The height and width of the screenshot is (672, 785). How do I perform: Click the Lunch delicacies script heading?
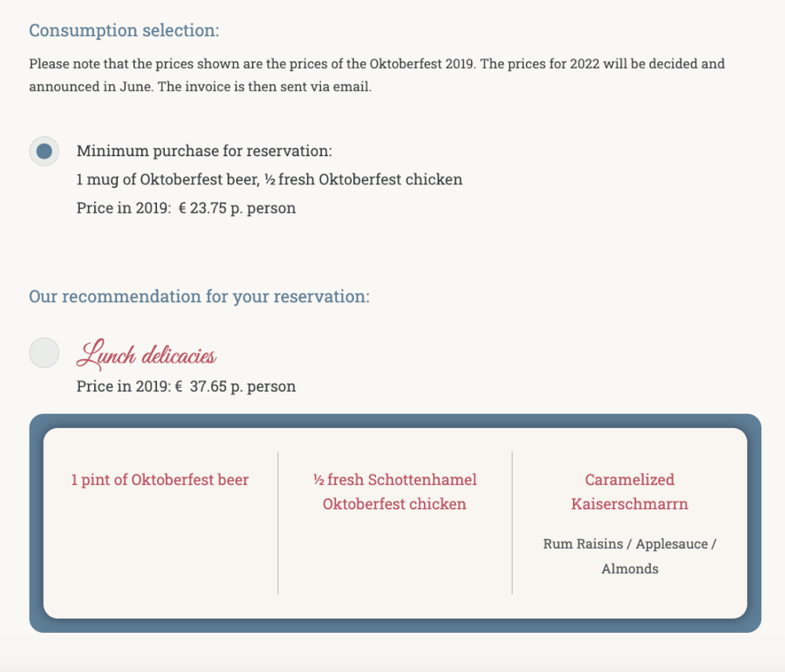(146, 355)
